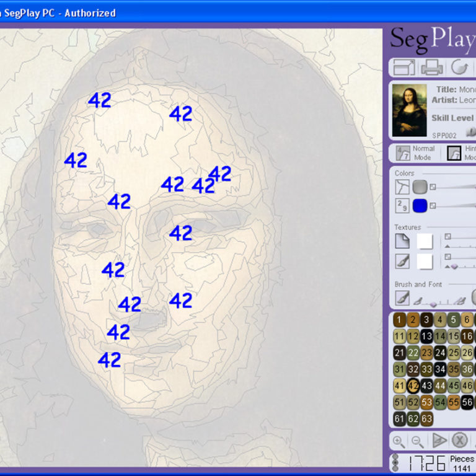This screenshot has width=476, height=476.
Task: Select palette color 24
Action: point(440,353)
